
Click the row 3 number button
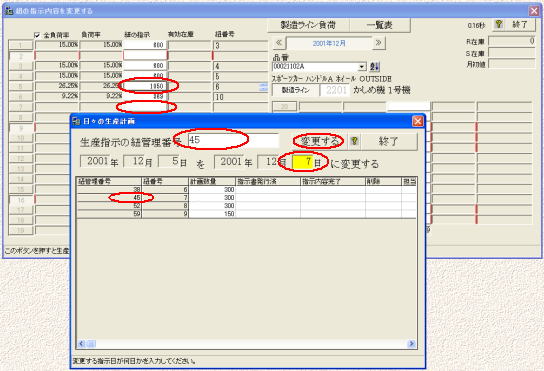(21, 66)
